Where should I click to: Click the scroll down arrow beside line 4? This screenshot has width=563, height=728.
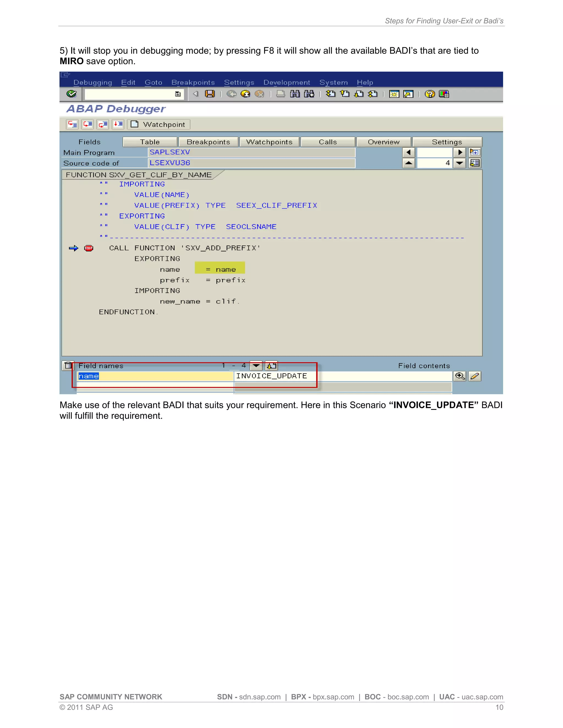[x=460, y=163]
